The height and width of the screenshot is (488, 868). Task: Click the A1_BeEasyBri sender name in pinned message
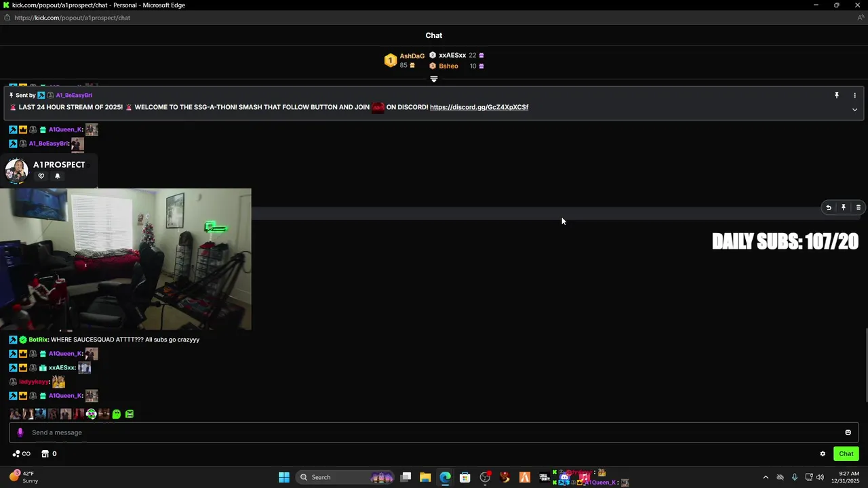pos(74,96)
